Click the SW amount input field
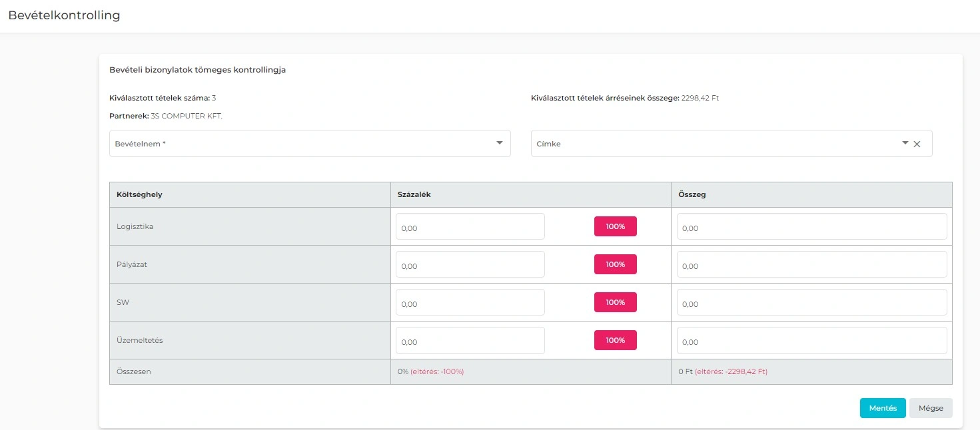 811,303
